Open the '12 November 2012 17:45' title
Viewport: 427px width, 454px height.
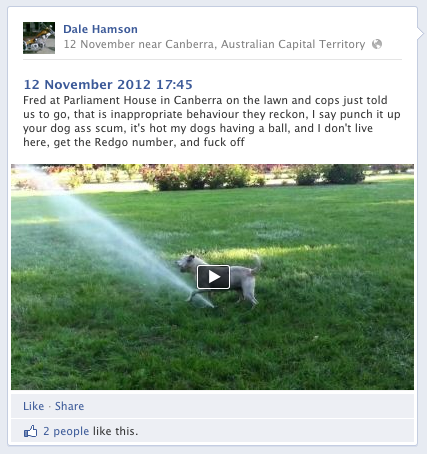click(108, 84)
